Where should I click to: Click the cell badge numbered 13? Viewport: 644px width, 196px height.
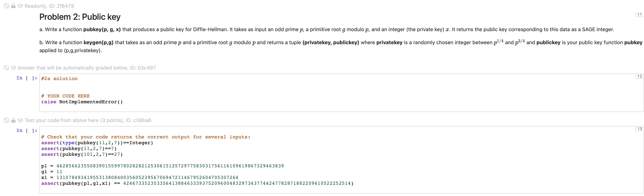639,129
